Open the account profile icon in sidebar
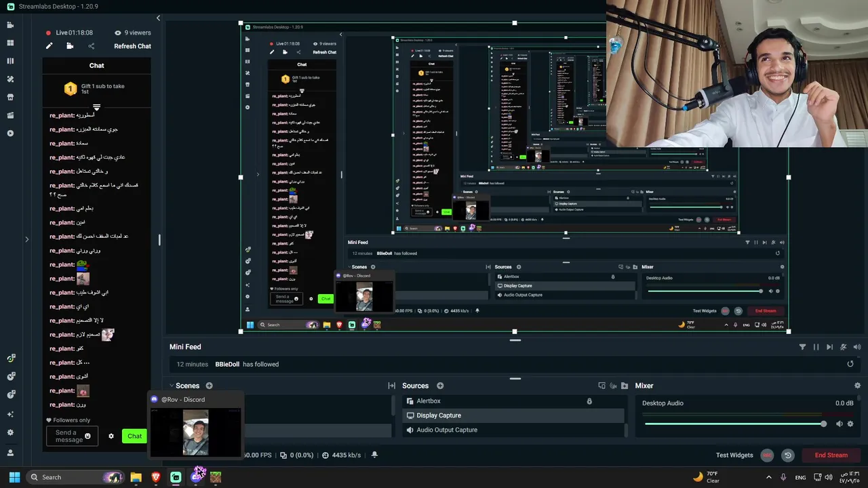The height and width of the screenshot is (488, 868). (x=10, y=452)
